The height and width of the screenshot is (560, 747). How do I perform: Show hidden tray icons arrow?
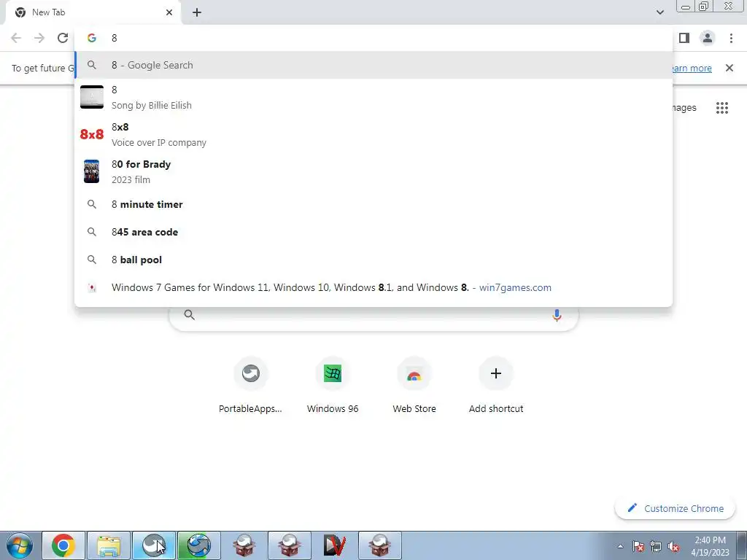click(x=620, y=546)
